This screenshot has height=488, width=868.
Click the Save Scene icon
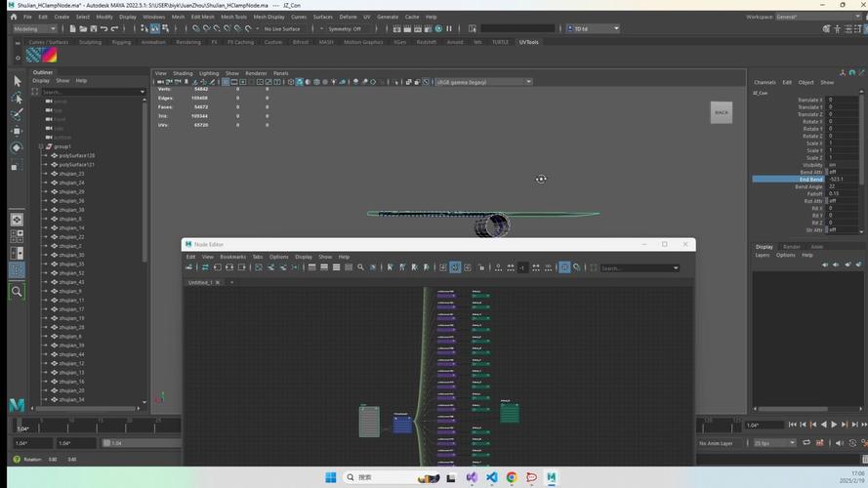click(x=93, y=28)
